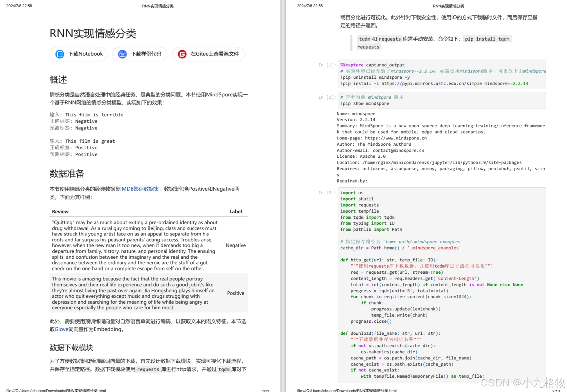Select the 数据准备 section heading
This screenshot has height=392, width=567.
coord(67,174)
